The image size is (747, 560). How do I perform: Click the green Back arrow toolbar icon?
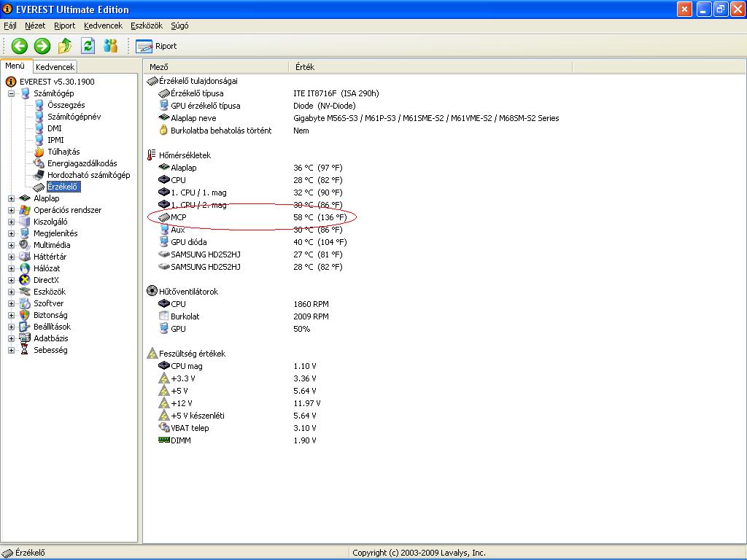pyautogui.click(x=20, y=46)
